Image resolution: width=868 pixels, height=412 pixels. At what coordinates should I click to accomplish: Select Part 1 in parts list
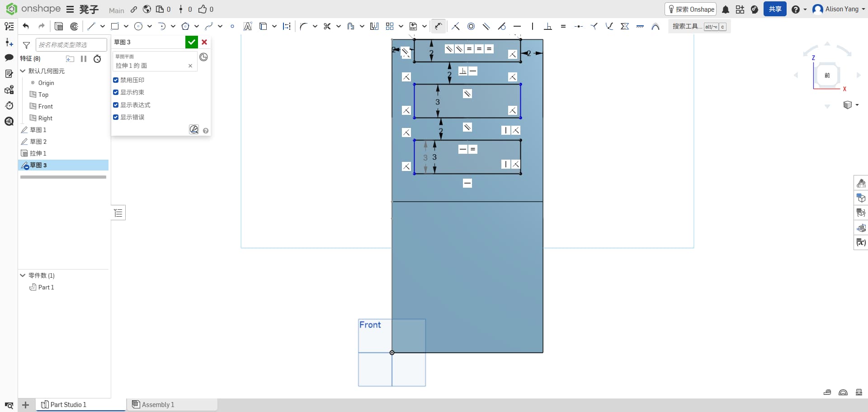(x=46, y=287)
